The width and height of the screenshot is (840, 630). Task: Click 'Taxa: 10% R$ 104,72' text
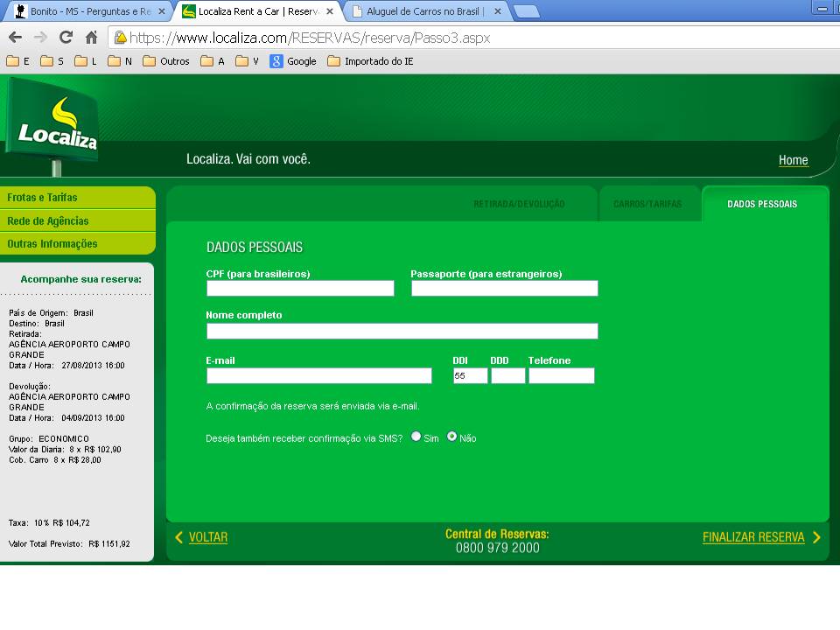coord(49,523)
